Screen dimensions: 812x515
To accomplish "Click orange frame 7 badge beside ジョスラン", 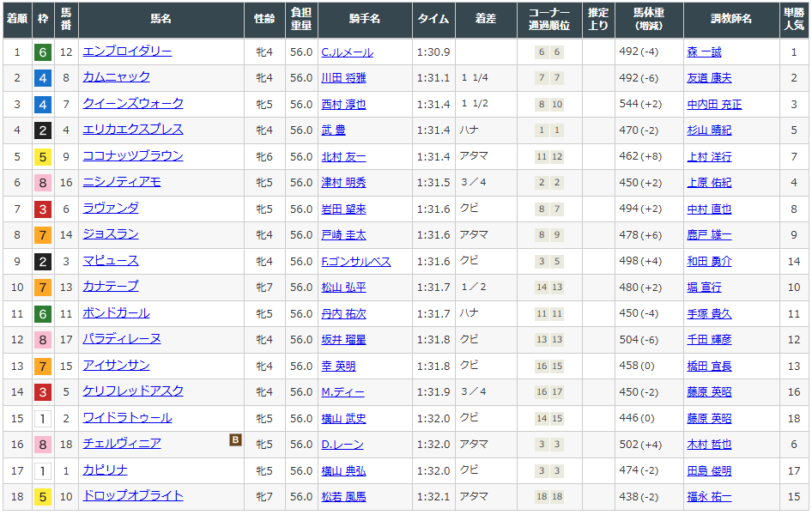I will 43,235.
